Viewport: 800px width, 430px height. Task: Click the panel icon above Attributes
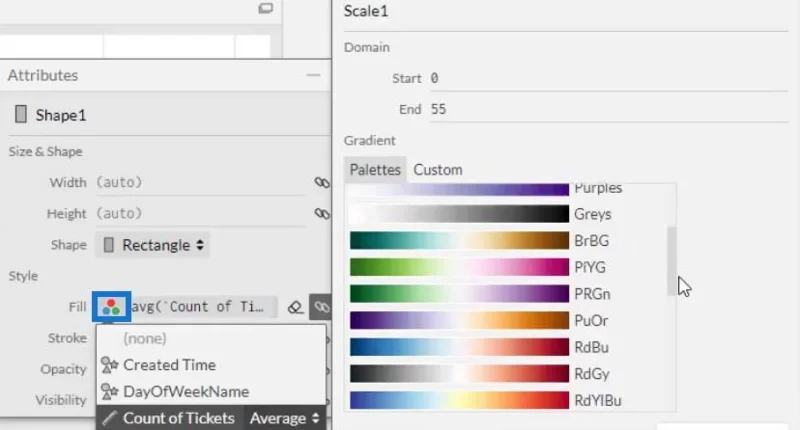pos(265,8)
